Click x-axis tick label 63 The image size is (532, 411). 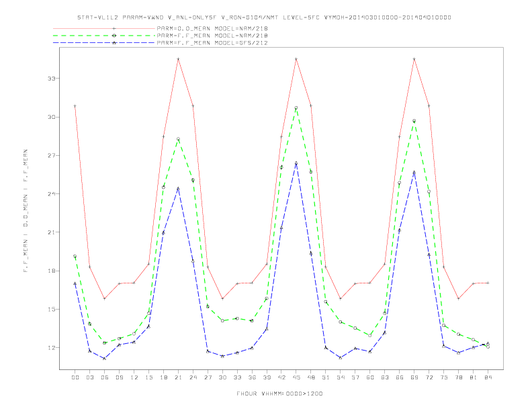pyautogui.click(x=385, y=377)
